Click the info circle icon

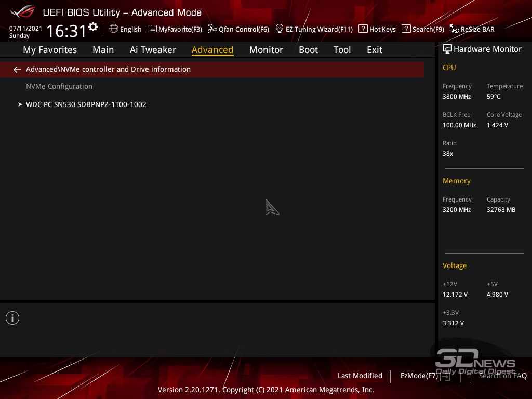(x=12, y=318)
